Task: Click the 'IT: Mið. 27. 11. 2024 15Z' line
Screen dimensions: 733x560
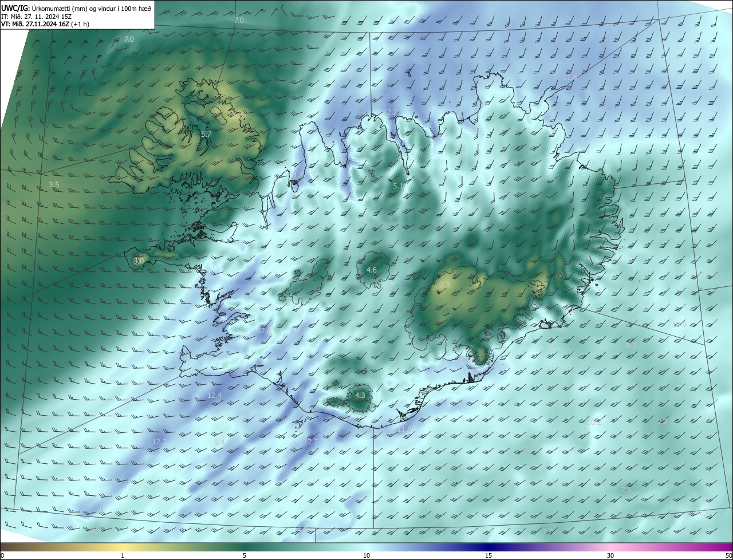Action: click(x=36, y=17)
